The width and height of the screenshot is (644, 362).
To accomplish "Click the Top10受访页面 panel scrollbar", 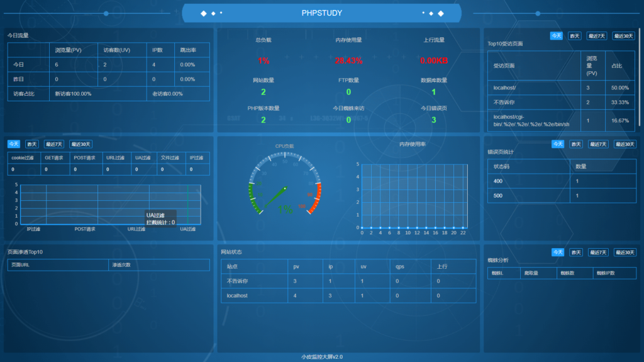I will tap(639, 78).
